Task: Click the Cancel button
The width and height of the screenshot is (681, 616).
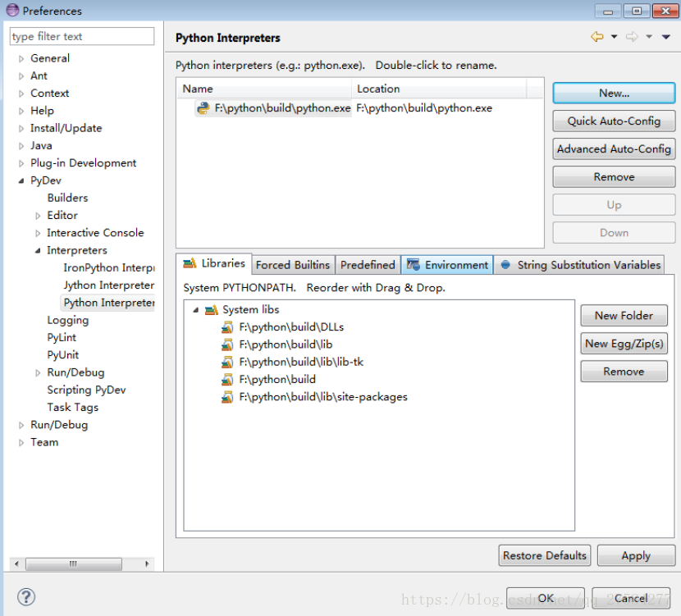Action: tap(631, 599)
